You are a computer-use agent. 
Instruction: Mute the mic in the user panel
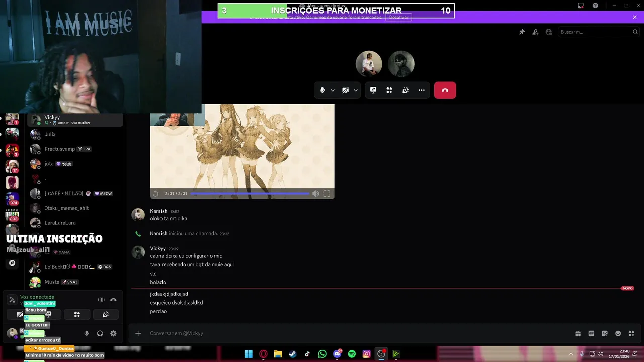click(x=87, y=333)
